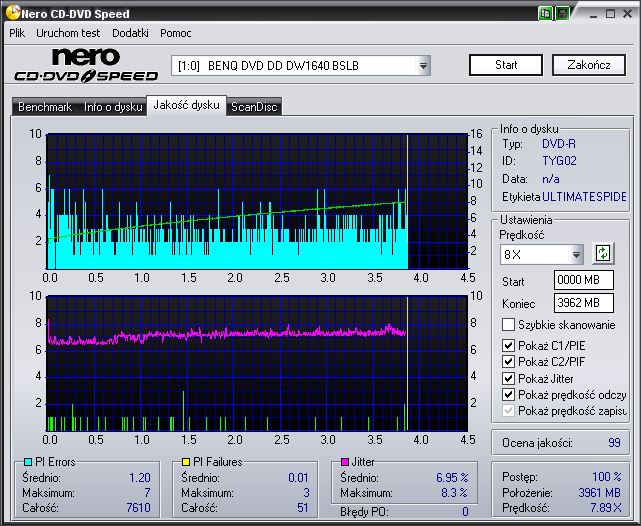Click the Ocena jakości value 99
Screen dimensions: 641x526
[x=614, y=443]
